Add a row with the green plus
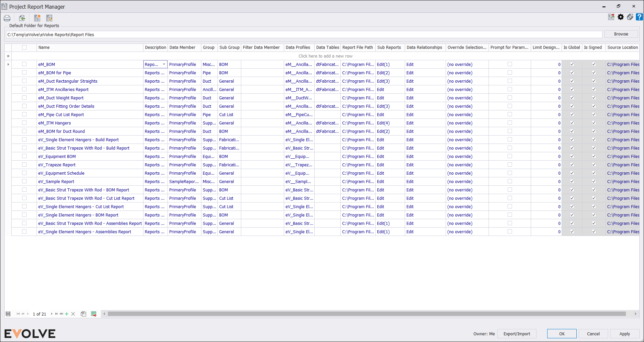Screen dimensions: 644x342 (x=67, y=314)
